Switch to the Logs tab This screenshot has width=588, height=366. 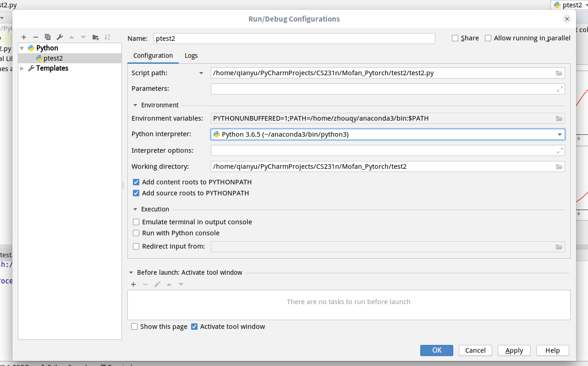[191, 55]
